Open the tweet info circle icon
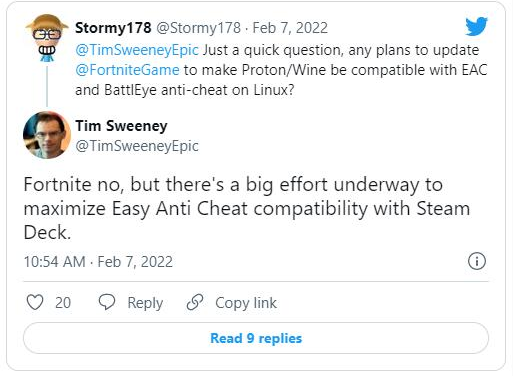The image size is (513, 376). (x=477, y=261)
